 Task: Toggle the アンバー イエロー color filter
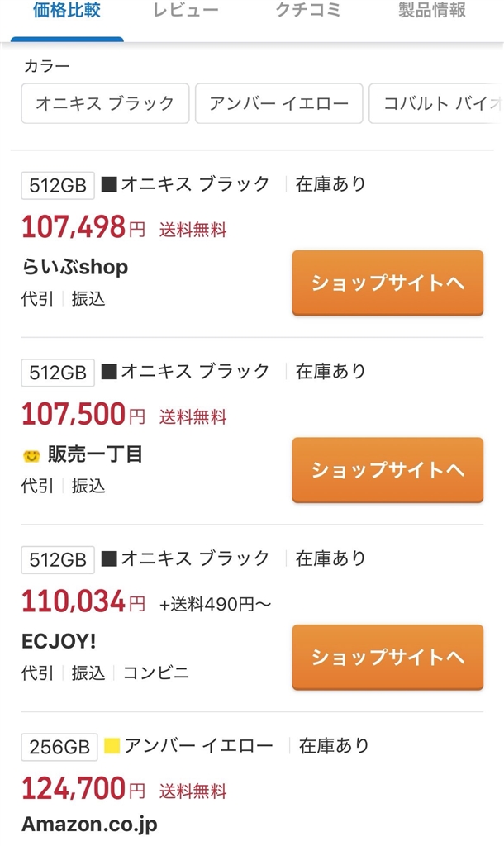click(278, 103)
